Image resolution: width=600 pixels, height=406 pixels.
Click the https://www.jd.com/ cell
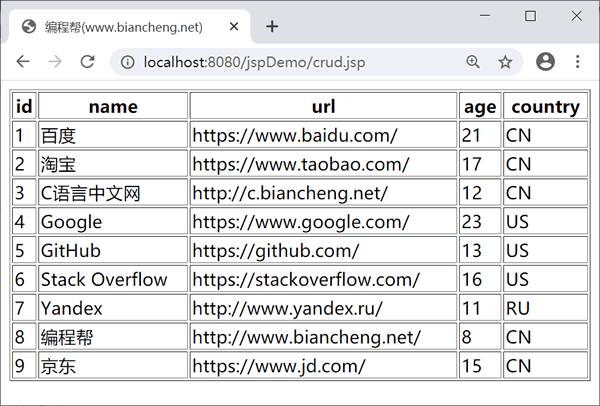pos(323,365)
